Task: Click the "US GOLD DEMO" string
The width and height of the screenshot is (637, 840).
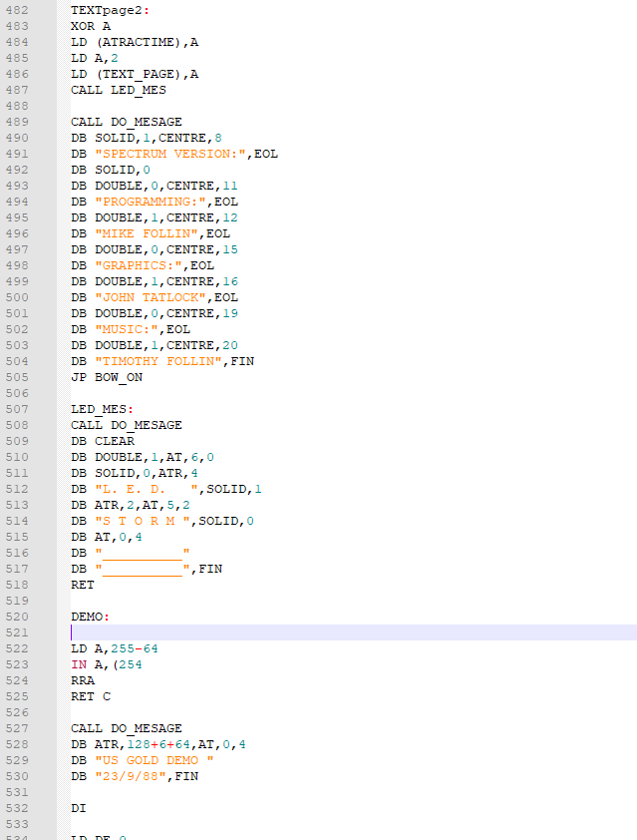Action: coord(155,761)
